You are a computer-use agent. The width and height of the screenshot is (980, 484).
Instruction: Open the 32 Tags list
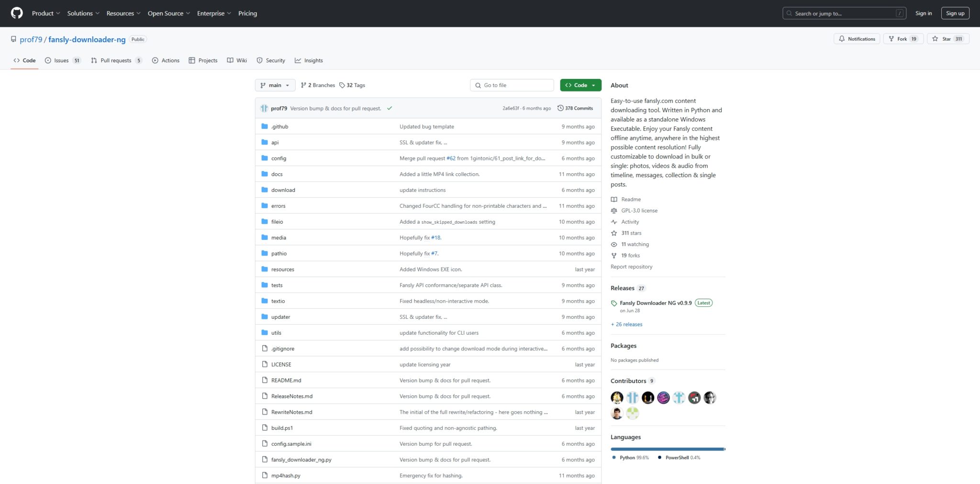[x=352, y=85]
